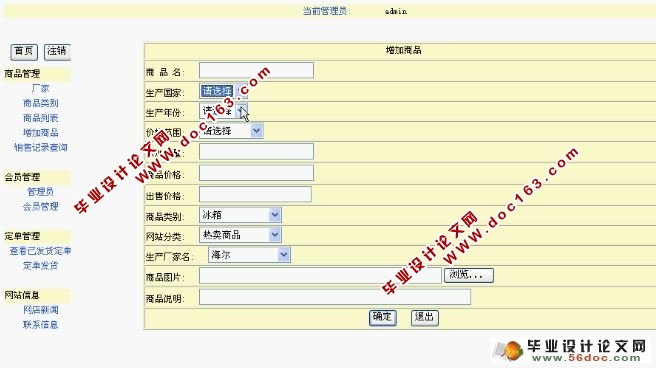
Task: Open the 商品类别 link
Action: tap(40, 103)
